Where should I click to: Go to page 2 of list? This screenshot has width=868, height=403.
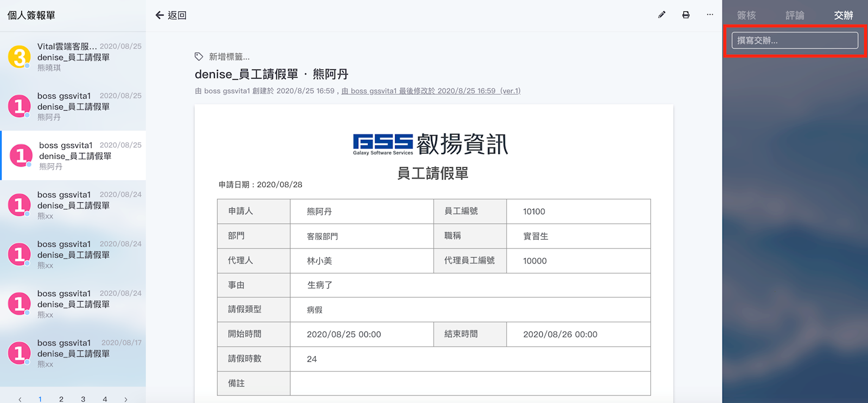click(x=61, y=399)
